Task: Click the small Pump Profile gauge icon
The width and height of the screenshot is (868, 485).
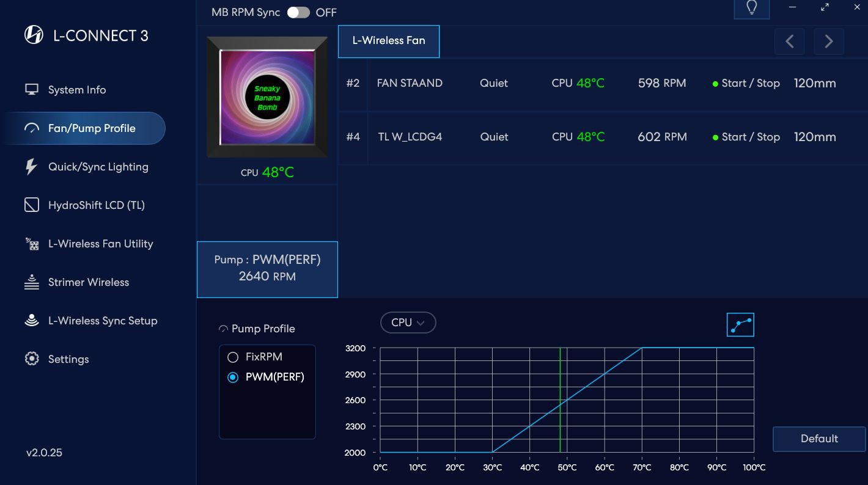Action: tap(223, 329)
